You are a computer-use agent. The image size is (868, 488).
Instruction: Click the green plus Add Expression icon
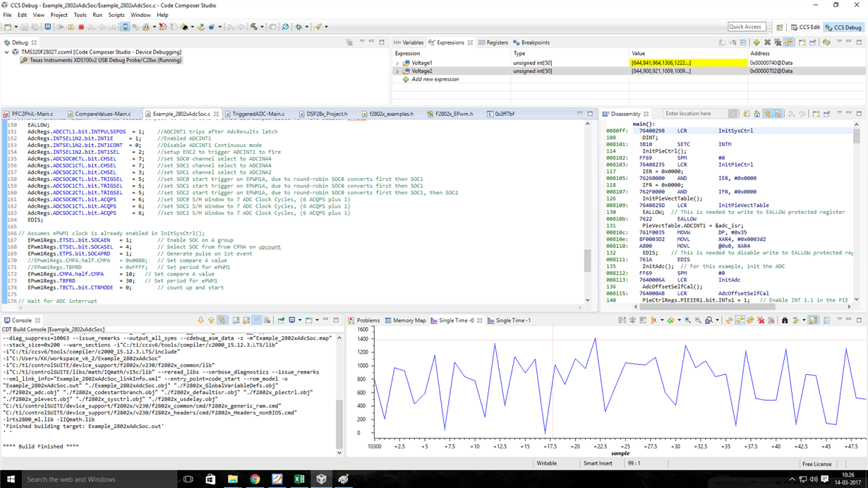tap(757, 42)
